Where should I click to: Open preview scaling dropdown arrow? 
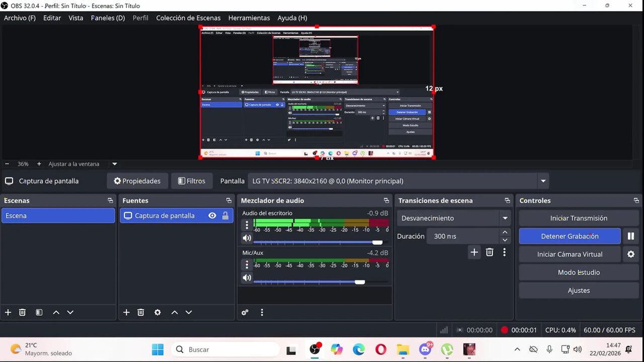pyautogui.click(x=114, y=164)
